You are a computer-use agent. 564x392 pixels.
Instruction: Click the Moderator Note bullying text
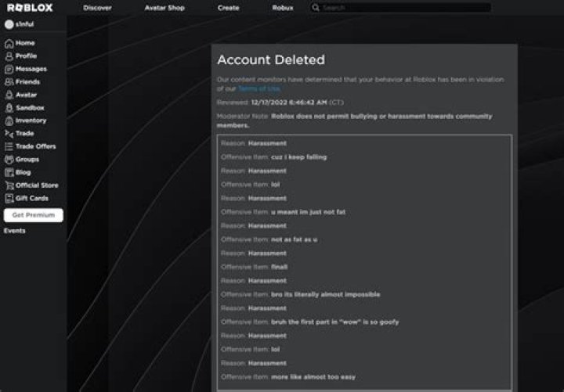(x=354, y=120)
